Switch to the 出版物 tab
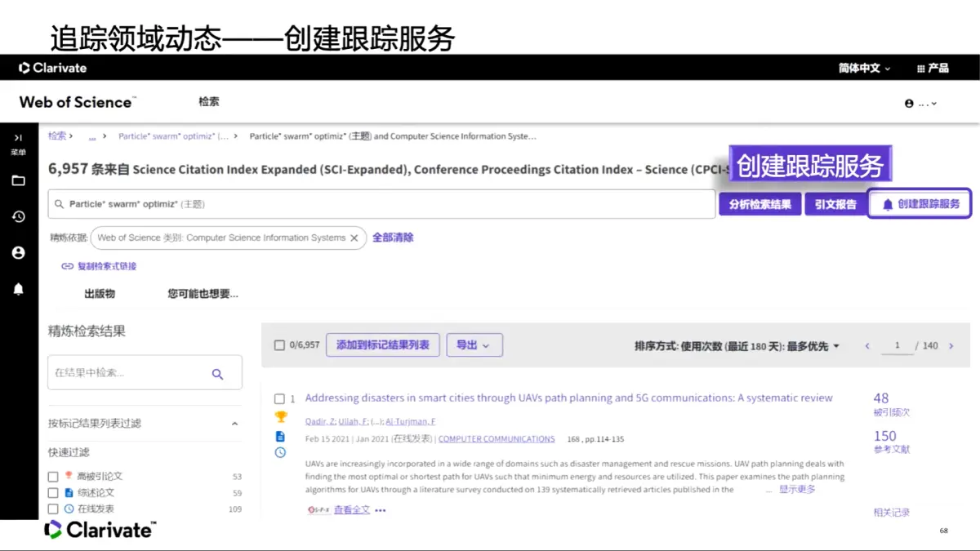This screenshot has height=551, width=980. pos(100,294)
